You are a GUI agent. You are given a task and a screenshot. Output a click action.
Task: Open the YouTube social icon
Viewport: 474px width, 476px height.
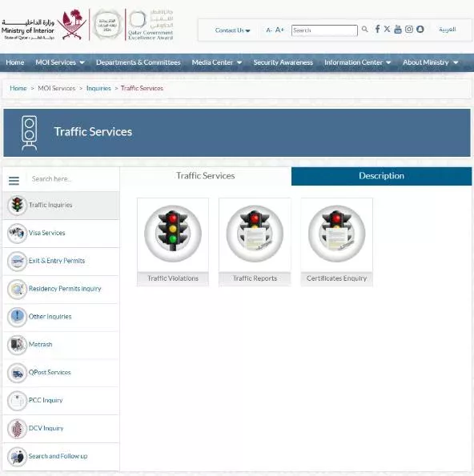coord(398,29)
